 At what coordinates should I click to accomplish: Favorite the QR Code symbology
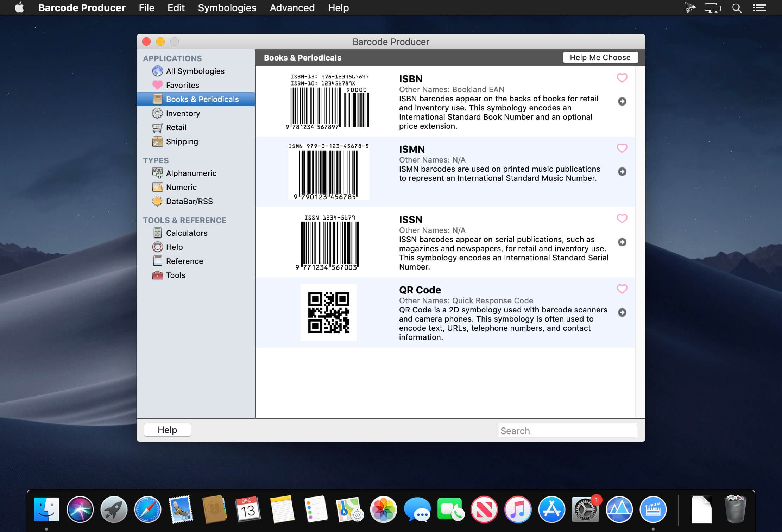tap(622, 289)
